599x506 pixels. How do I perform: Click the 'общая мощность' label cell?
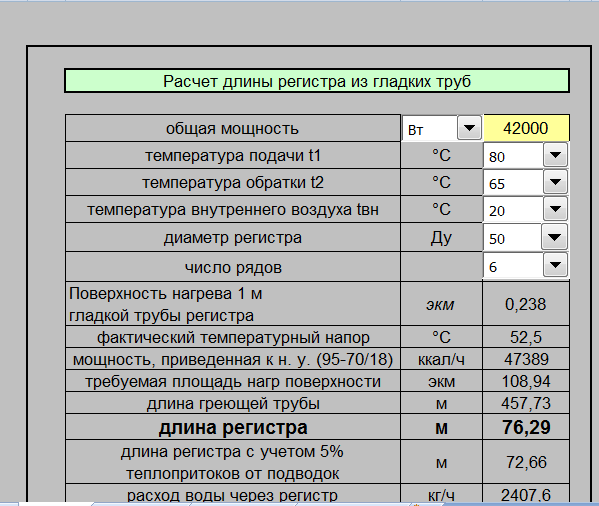pyautogui.click(x=233, y=128)
